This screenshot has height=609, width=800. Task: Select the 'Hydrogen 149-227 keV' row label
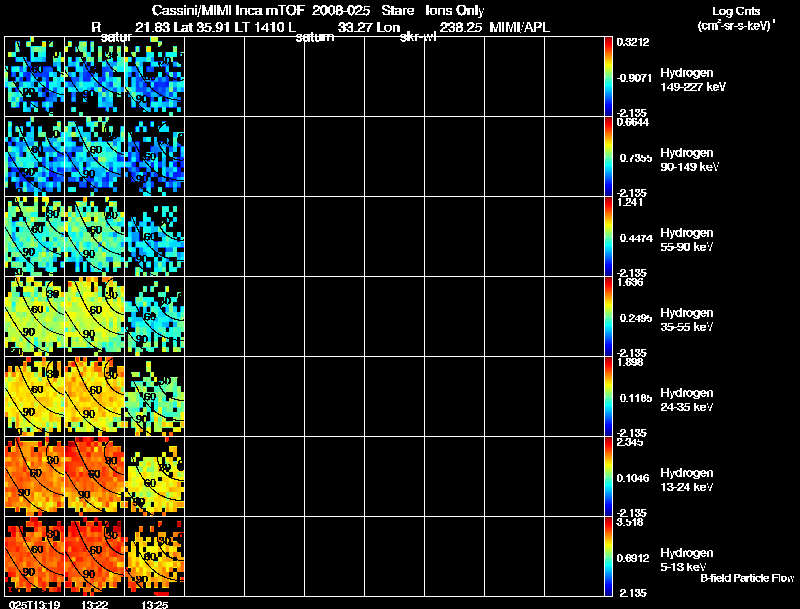tap(693, 80)
